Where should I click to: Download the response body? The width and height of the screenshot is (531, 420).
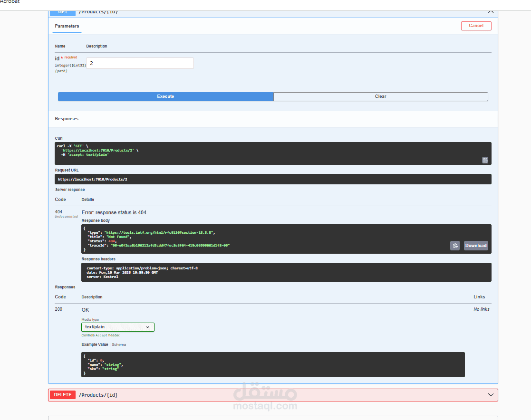[x=475, y=246]
